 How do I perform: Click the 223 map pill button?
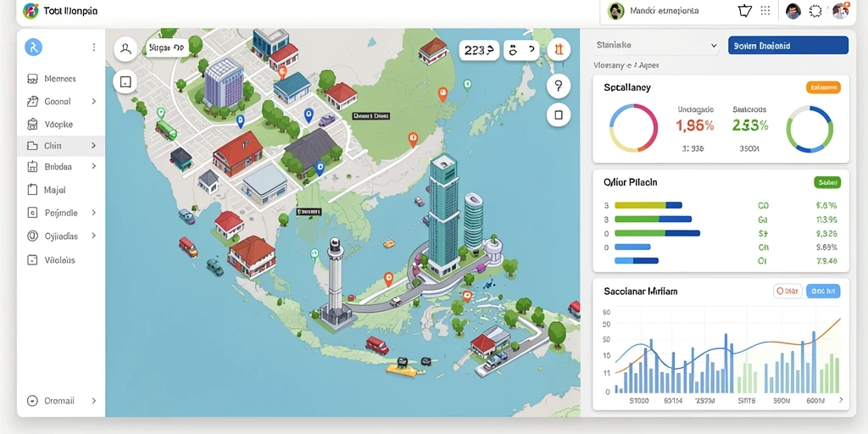[479, 50]
